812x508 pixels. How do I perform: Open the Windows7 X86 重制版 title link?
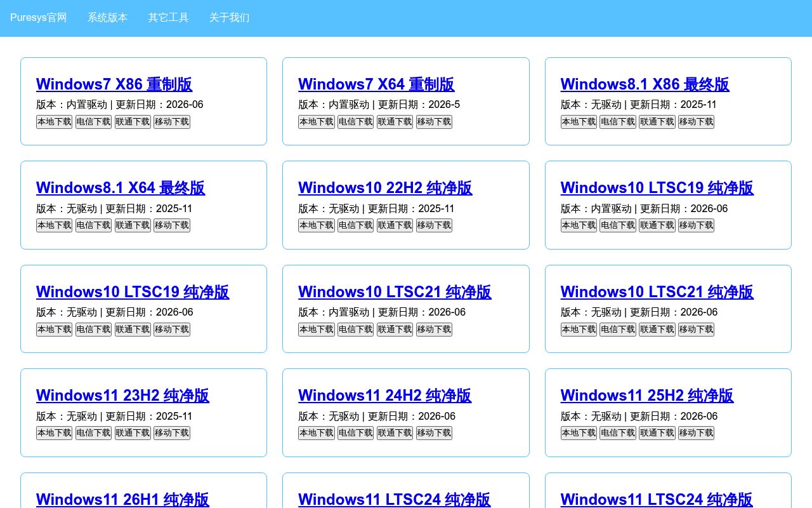pyautogui.click(x=114, y=84)
